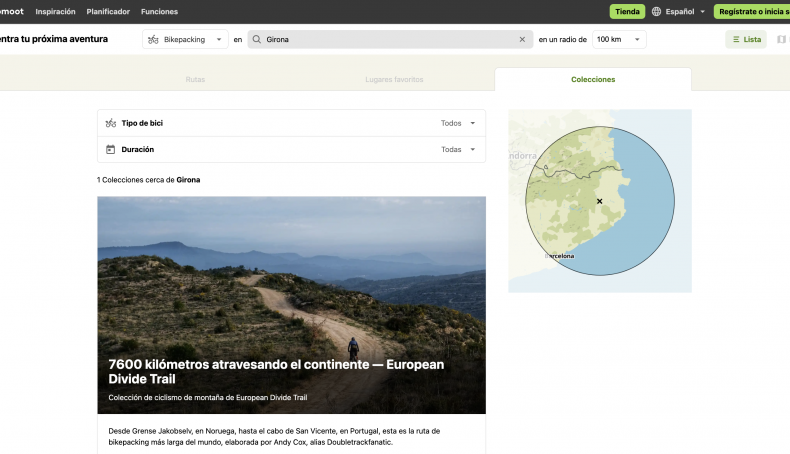Click the 'Desde Grense Jakobselv' description text

(x=274, y=436)
